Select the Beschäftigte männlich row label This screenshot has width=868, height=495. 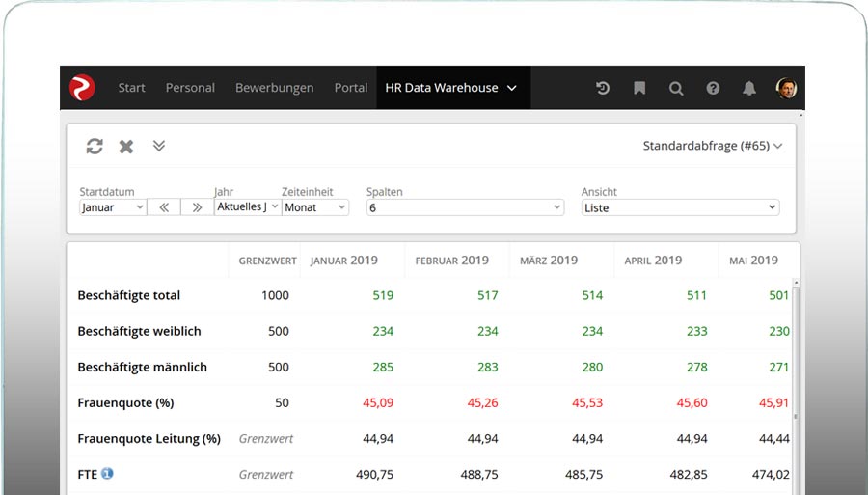click(x=143, y=367)
